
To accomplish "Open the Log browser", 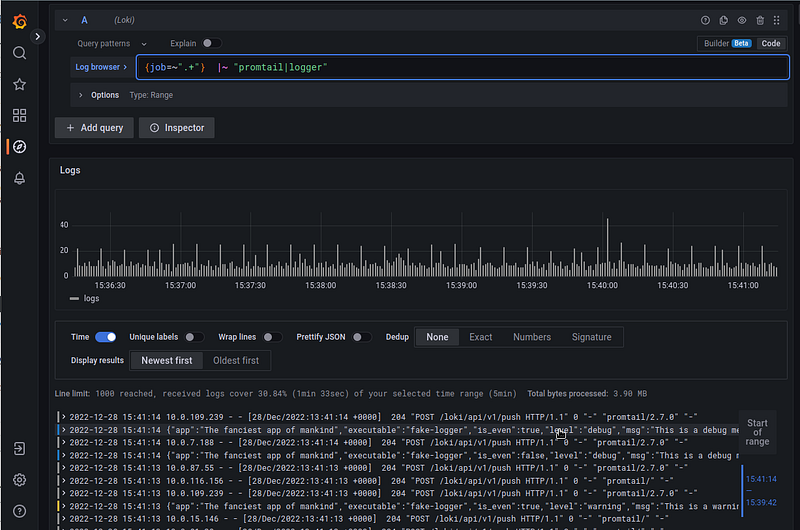I will (x=101, y=67).
